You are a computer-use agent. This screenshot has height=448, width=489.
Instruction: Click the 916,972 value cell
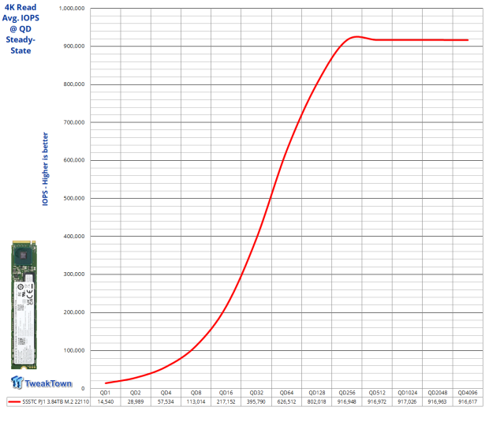[377, 401]
